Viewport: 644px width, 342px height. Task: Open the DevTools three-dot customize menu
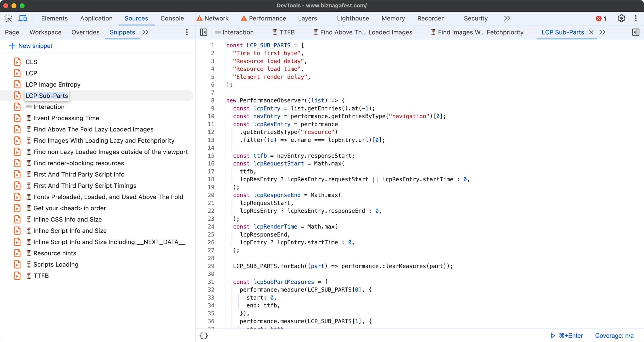(x=636, y=18)
